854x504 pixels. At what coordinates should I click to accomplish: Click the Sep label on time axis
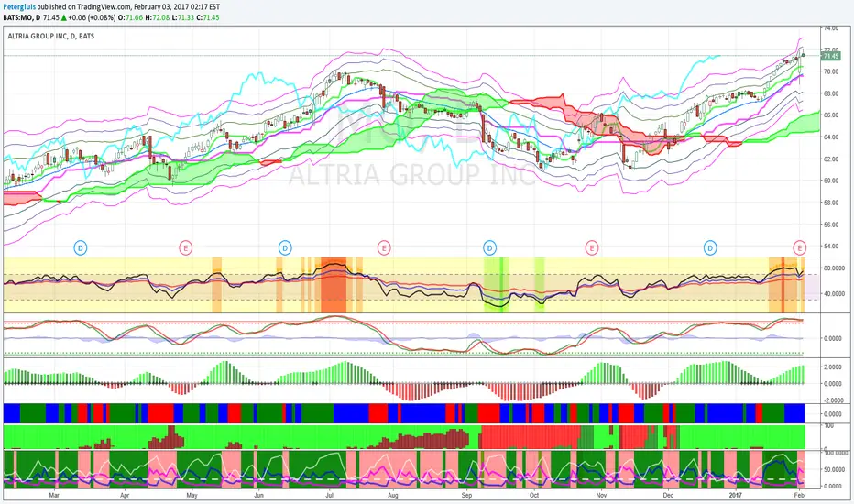tap(466, 495)
